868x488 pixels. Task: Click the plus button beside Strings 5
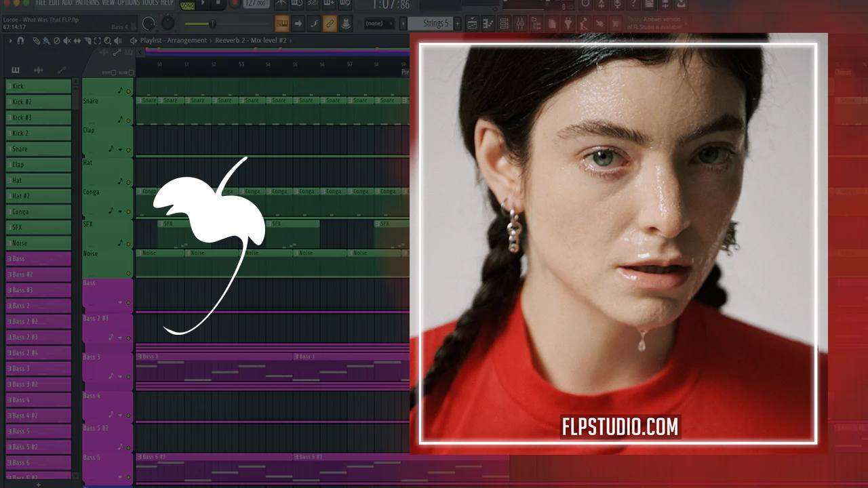(x=458, y=24)
